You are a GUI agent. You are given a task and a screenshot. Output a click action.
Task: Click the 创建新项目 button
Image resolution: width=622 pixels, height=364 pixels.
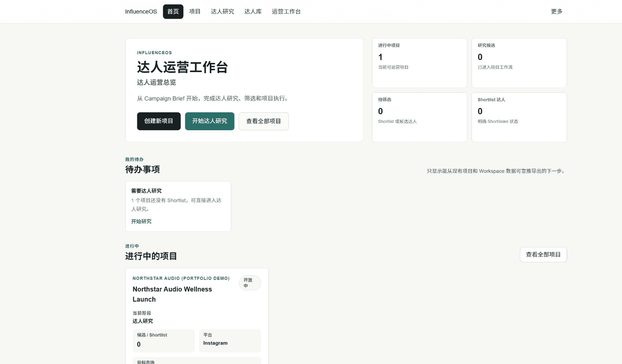point(159,121)
